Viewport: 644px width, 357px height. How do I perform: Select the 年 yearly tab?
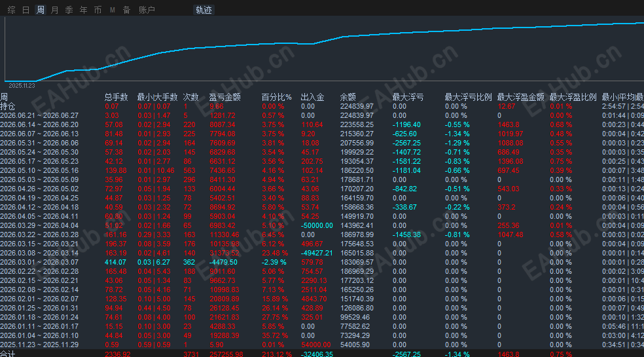83,10
